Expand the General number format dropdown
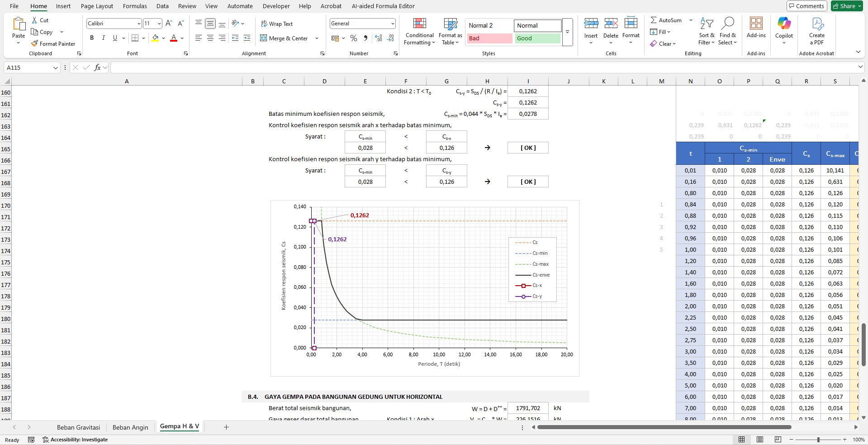Viewport: 868px width, 445px height. pos(392,24)
